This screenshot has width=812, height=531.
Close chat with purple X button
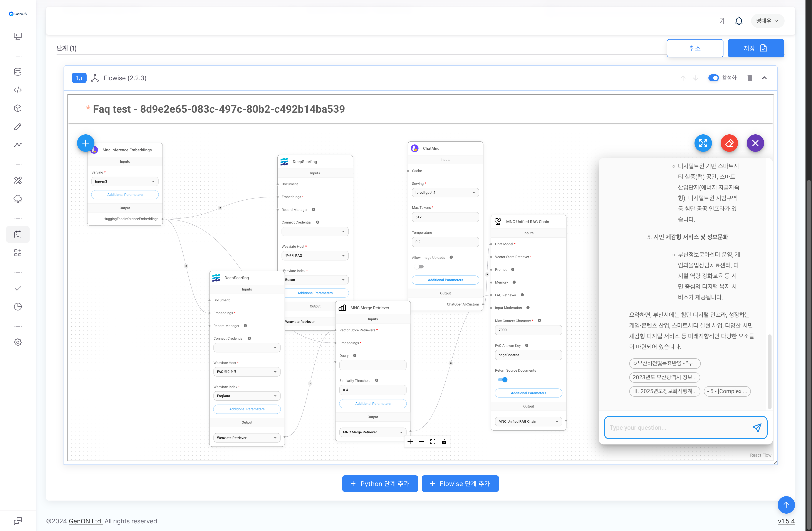[x=755, y=143]
